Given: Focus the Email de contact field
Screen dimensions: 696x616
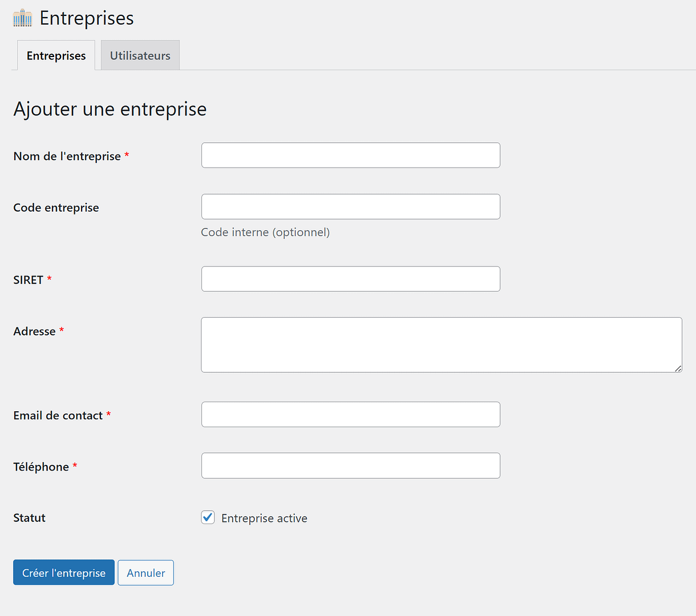Looking at the screenshot, I should point(350,414).
